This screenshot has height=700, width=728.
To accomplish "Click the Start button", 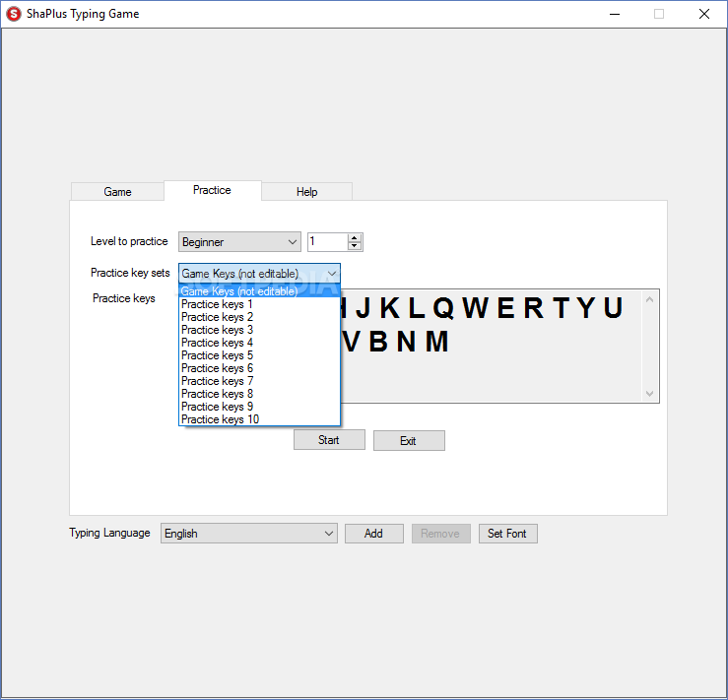I will click(329, 440).
